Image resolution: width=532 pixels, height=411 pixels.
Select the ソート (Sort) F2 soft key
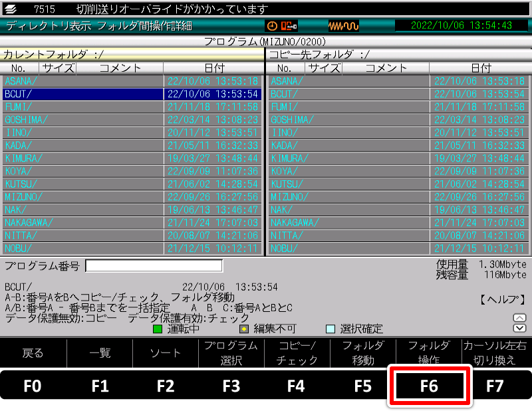(165, 352)
